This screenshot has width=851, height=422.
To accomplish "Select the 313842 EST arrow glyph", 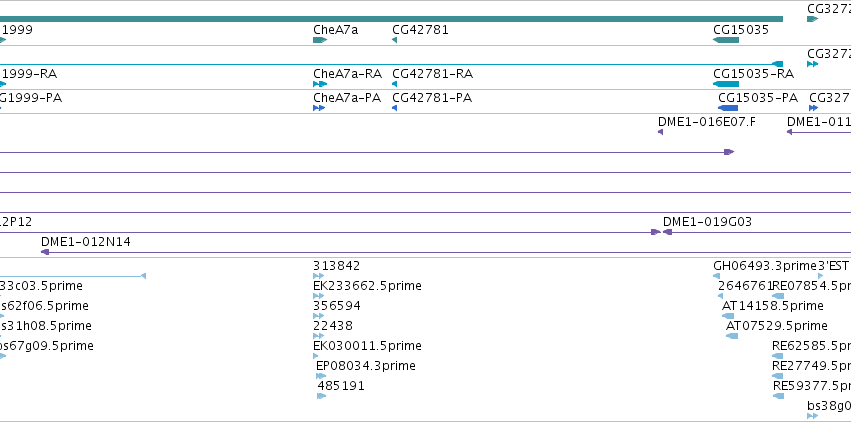I will (x=319, y=276).
